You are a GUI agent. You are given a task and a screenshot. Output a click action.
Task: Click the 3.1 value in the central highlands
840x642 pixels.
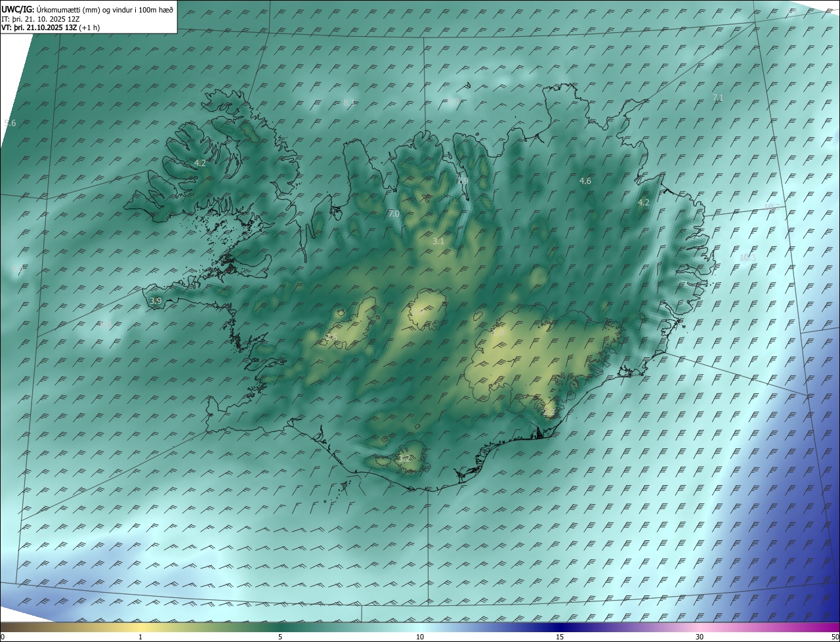click(438, 242)
